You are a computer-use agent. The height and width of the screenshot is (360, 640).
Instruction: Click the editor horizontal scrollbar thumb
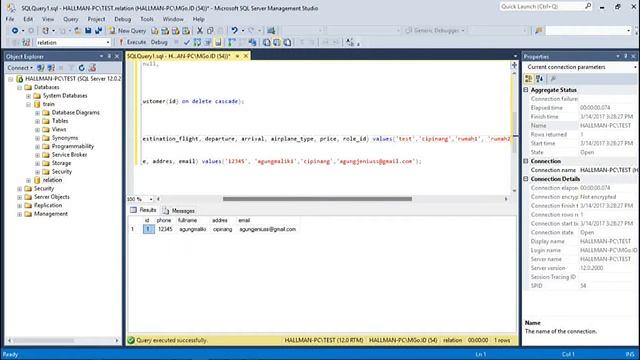[x=317, y=199]
